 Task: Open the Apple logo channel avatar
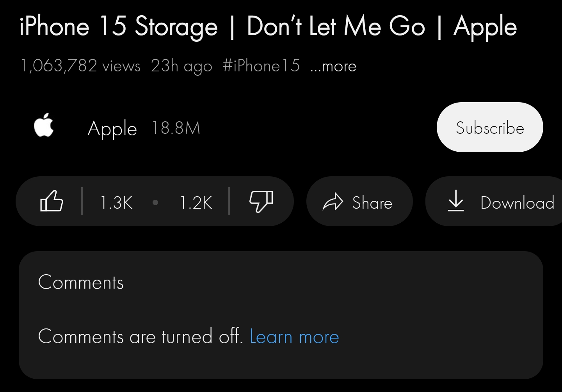pos(44,126)
